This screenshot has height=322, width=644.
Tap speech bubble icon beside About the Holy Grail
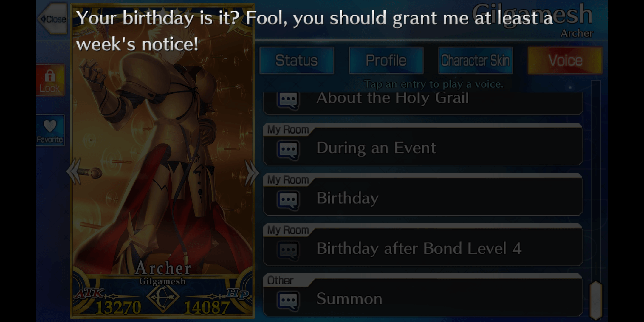(x=288, y=100)
